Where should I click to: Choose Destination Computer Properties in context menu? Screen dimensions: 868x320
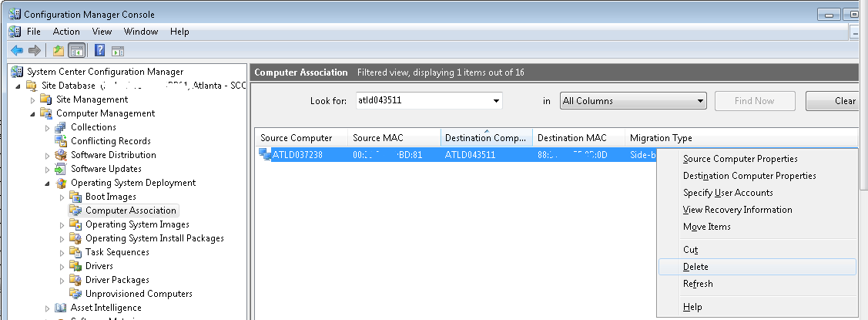757,176
